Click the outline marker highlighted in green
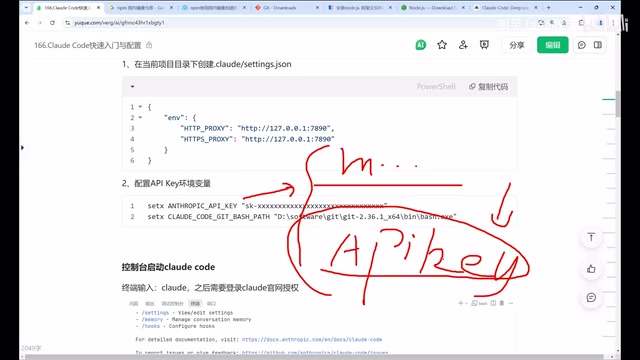640x360 pixels. (609, 99)
